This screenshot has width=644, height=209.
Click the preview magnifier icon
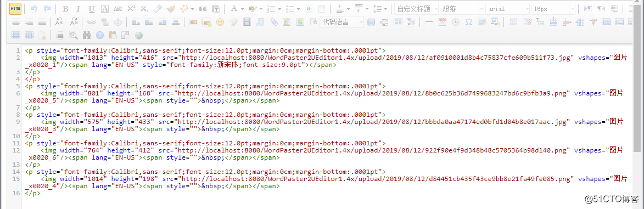[73, 35]
